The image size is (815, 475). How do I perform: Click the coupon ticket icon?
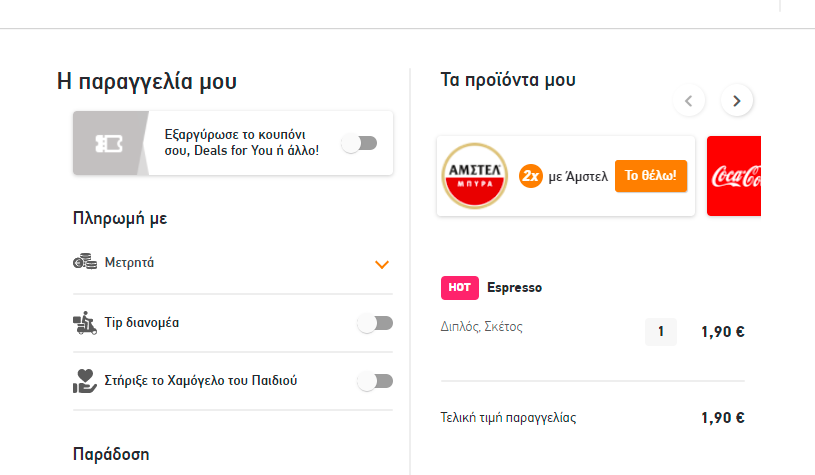(x=109, y=143)
